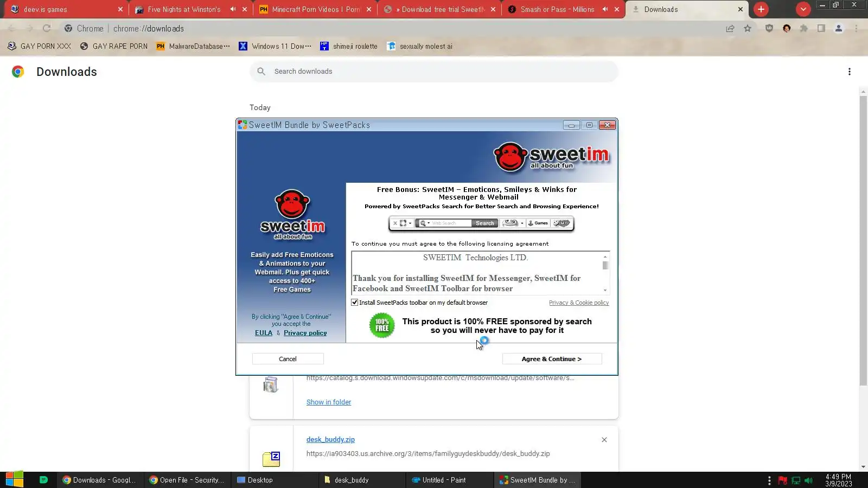Cancel the SweetIM Bundle installer
Viewport: 868px width, 488px height.
[288, 359]
